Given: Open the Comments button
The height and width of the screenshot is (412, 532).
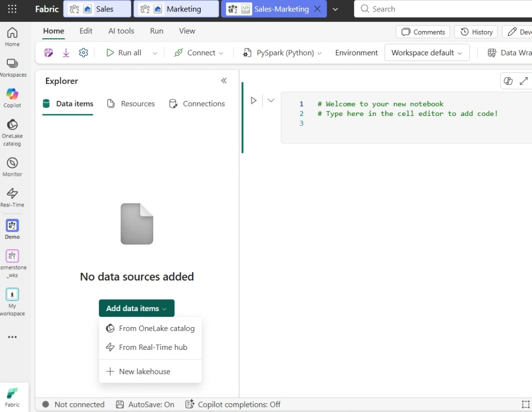Looking at the screenshot, I should coord(423,32).
